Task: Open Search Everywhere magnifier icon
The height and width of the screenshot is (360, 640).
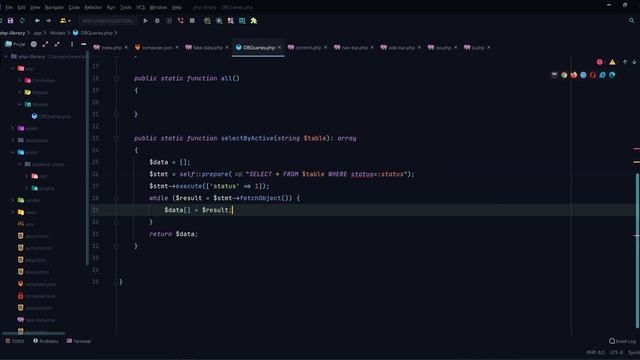Action: pos(631,20)
